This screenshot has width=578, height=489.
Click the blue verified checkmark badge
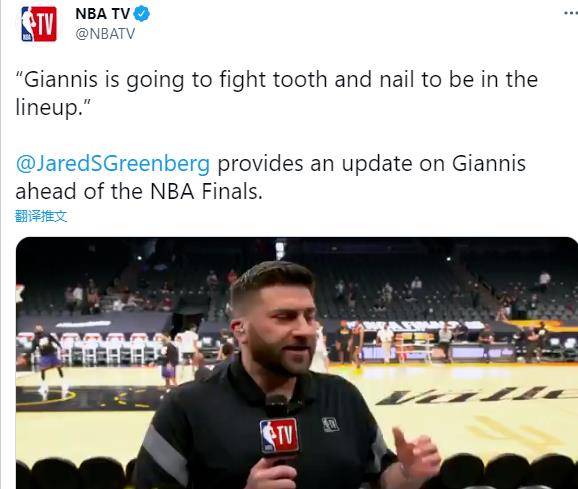[141, 14]
